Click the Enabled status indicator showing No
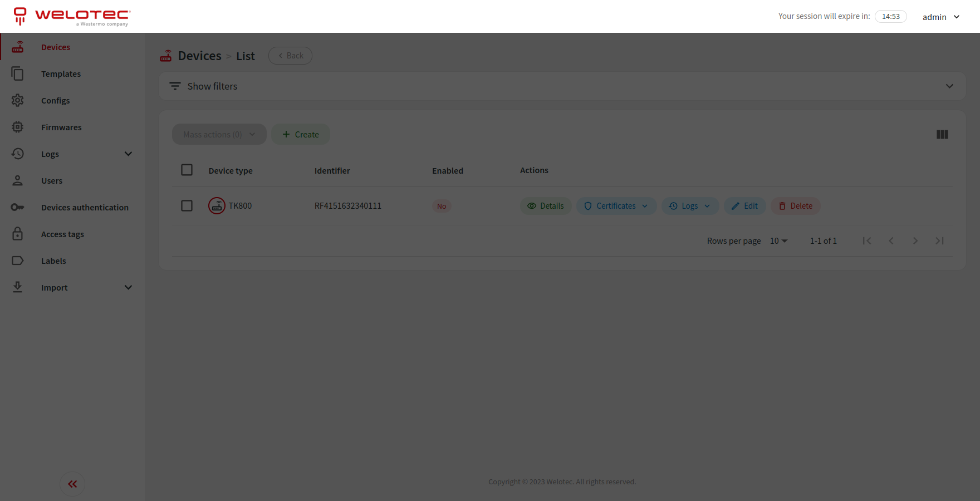Image resolution: width=980 pixels, height=501 pixels. 442,206
